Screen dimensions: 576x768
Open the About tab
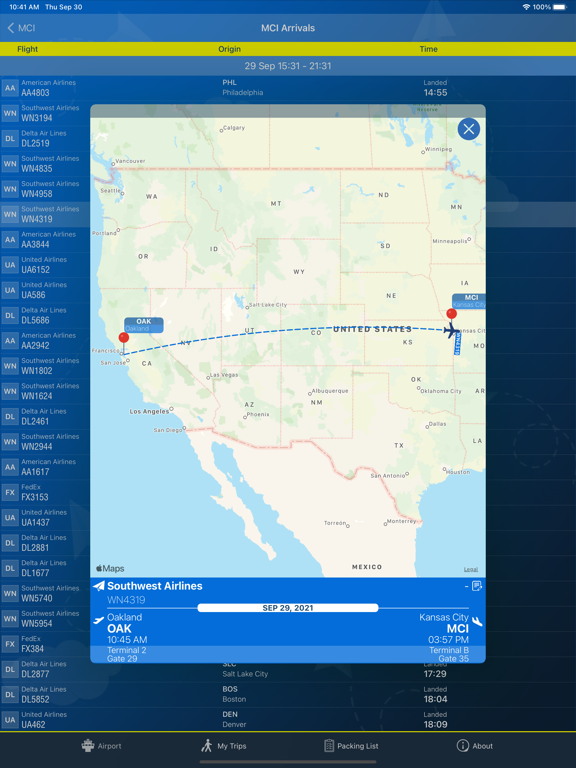click(475, 746)
